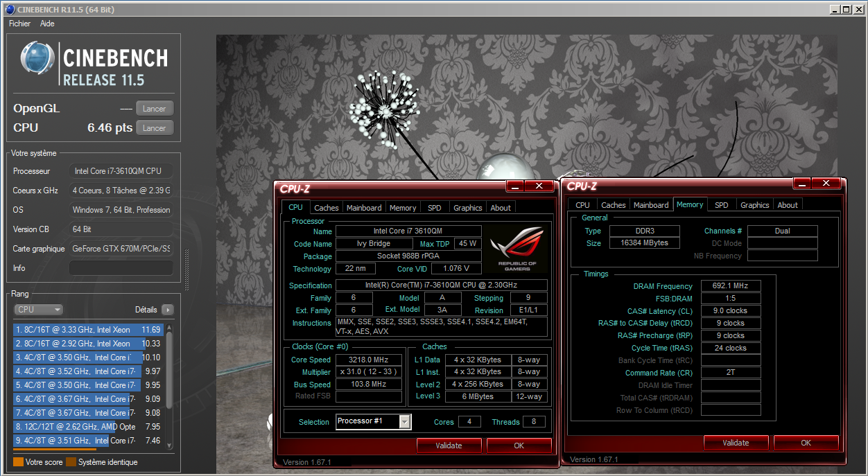The width and height of the screenshot is (868, 476).
Task: Open the Aide menu
Action: point(47,24)
